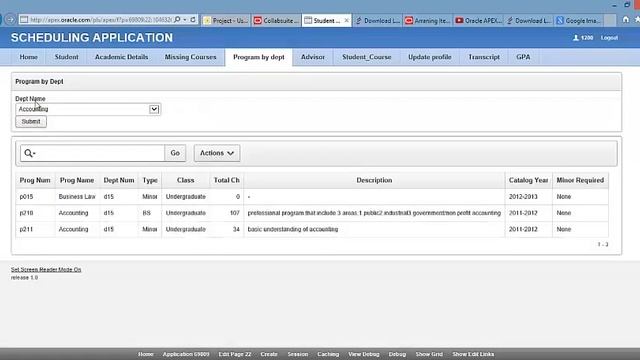
Task: Click Session in the developer toolbar
Action: (298, 354)
